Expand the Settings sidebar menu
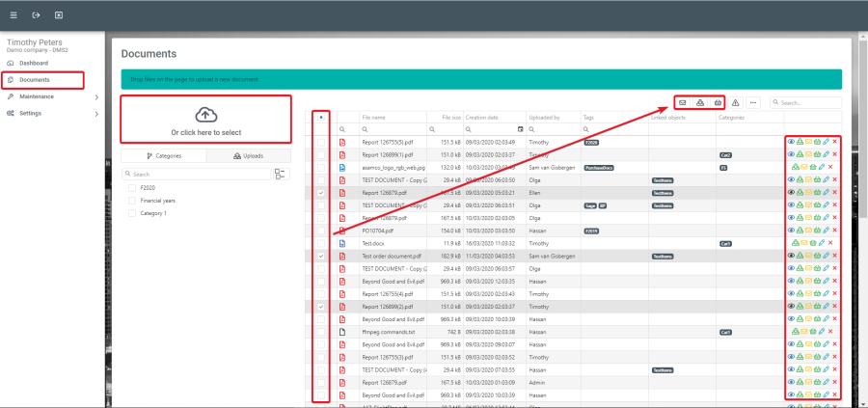868x408 pixels. point(96,113)
